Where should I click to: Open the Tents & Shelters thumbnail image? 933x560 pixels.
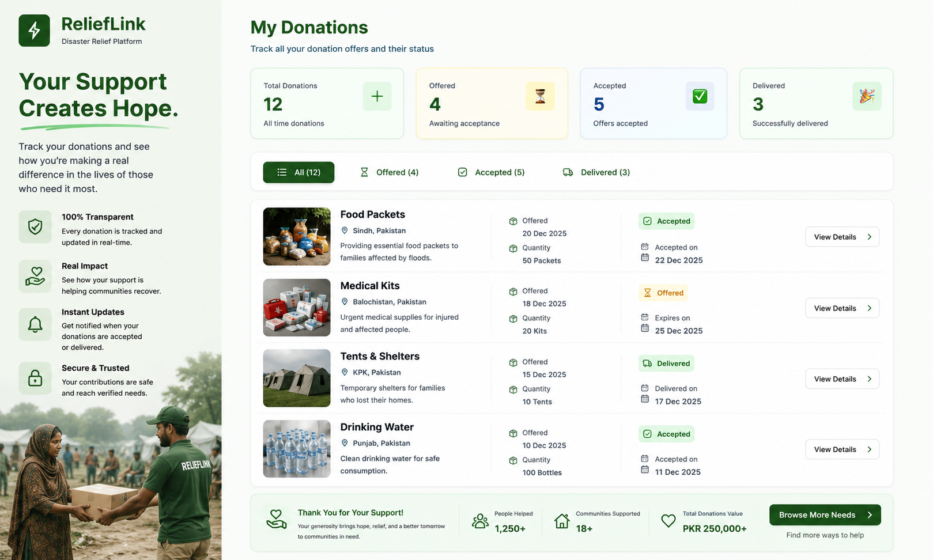[x=297, y=378]
